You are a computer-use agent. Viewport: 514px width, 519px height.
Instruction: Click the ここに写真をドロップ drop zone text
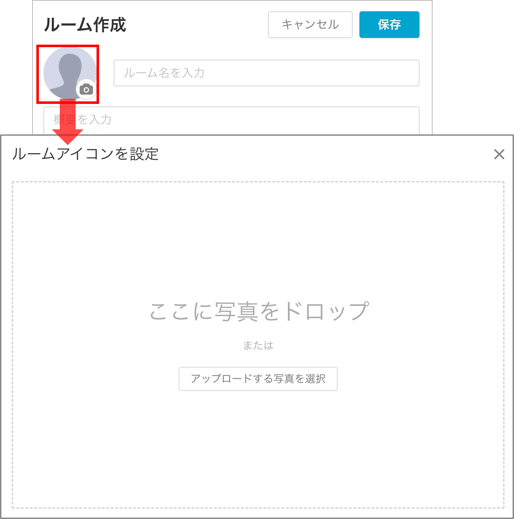(x=259, y=311)
